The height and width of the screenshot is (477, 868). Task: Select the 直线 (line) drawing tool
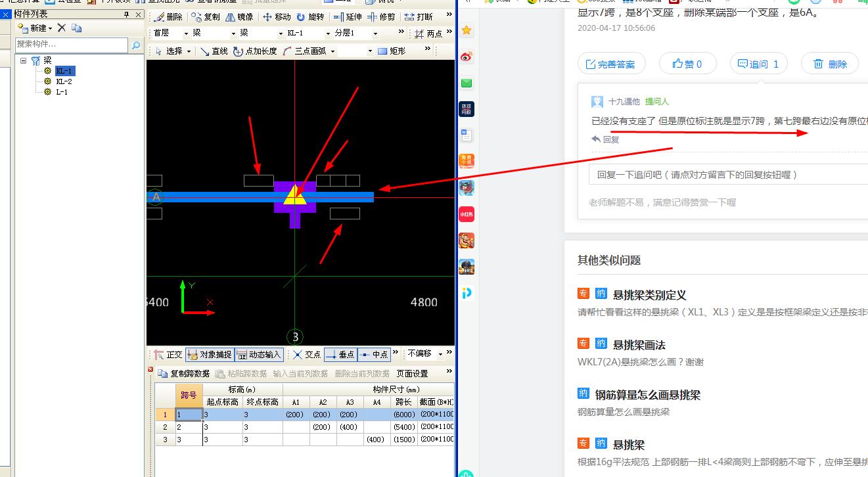coord(214,51)
